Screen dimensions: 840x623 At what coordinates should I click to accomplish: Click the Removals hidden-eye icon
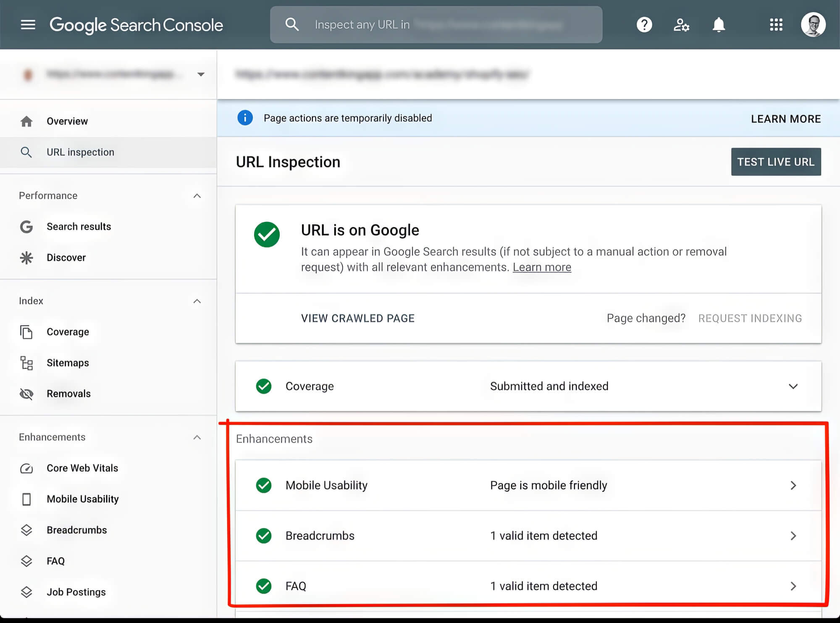click(x=26, y=394)
